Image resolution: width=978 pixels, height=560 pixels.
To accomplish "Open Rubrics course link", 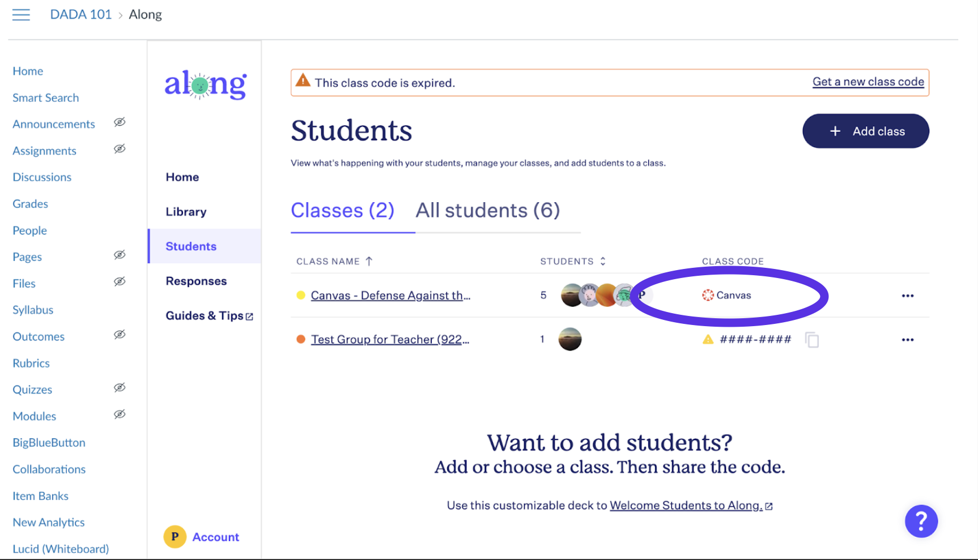I will pos(31,363).
